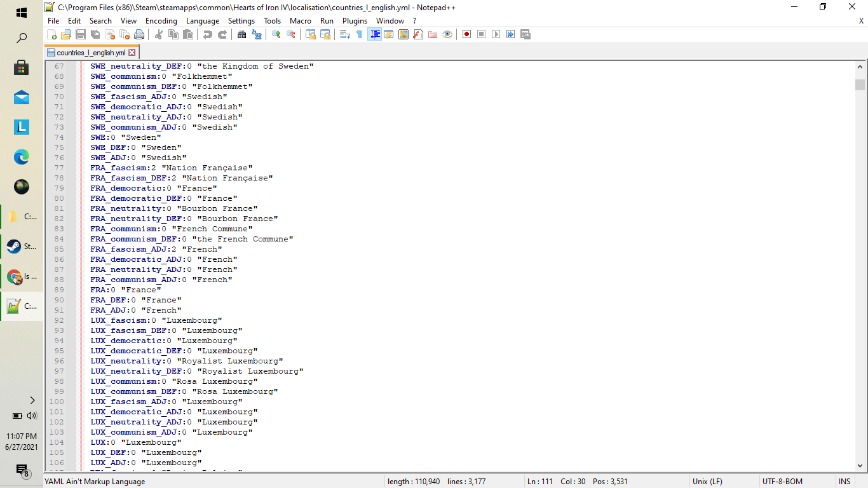Switch to the Steam taskbar app
The height and width of the screenshot is (488, 868).
click(x=22, y=246)
